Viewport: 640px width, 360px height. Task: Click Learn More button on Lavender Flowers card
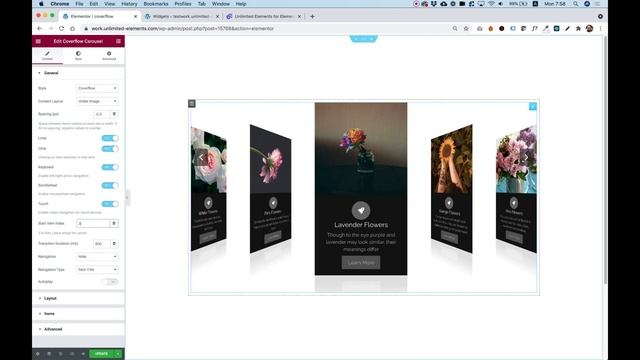[x=361, y=263]
